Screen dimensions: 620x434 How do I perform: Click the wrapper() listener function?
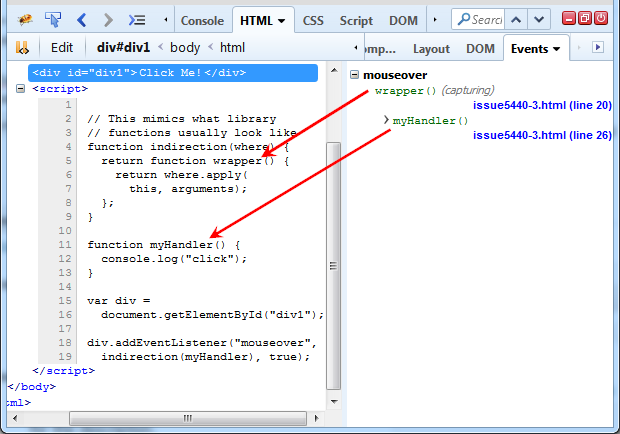coord(405,91)
